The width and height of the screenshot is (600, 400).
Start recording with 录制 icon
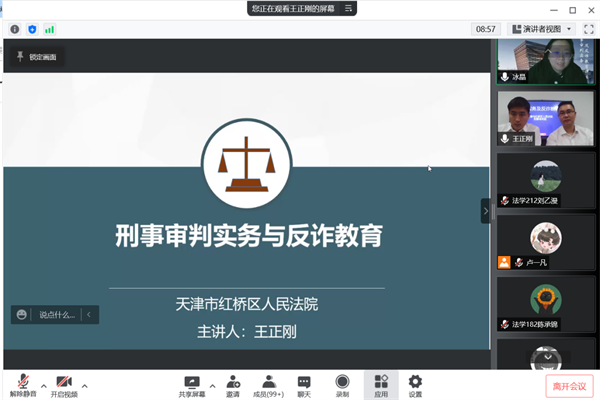click(342, 382)
